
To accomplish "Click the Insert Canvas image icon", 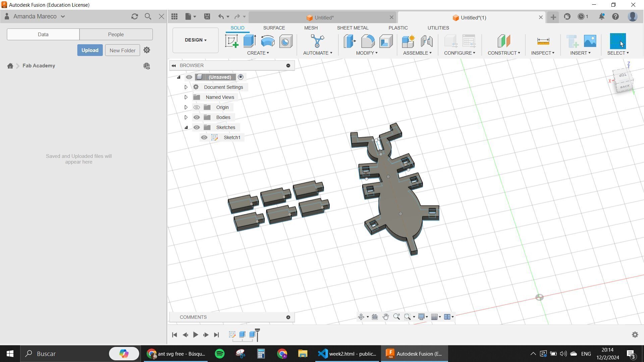I will point(590,41).
